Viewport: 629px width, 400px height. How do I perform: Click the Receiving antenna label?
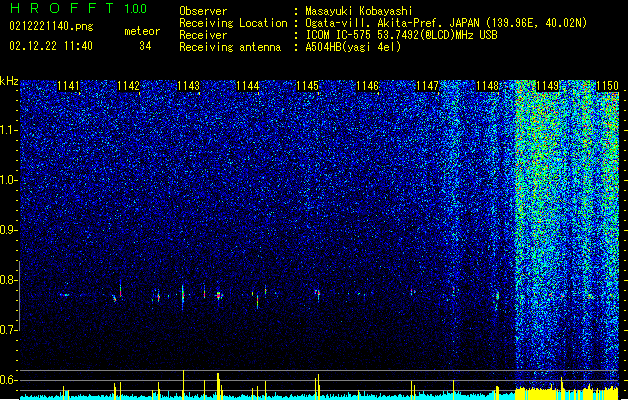pos(230,47)
